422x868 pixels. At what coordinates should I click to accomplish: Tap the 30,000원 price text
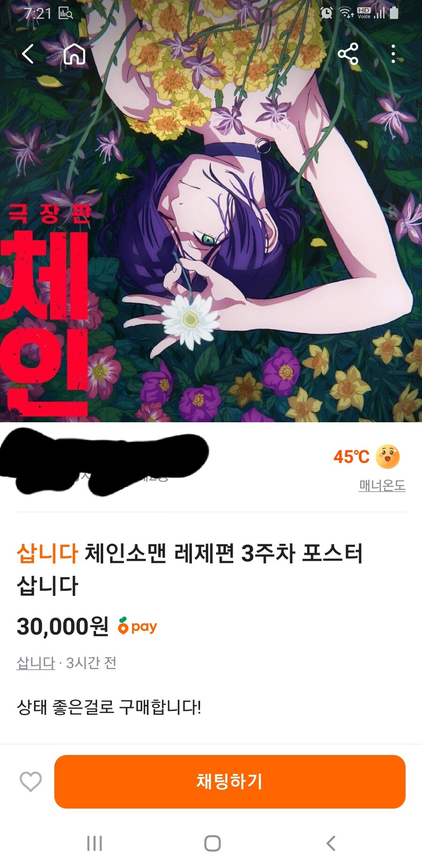pyautogui.click(x=62, y=626)
